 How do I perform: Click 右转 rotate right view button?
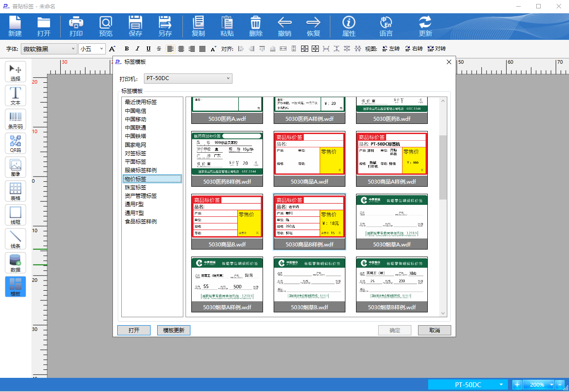(414, 49)
